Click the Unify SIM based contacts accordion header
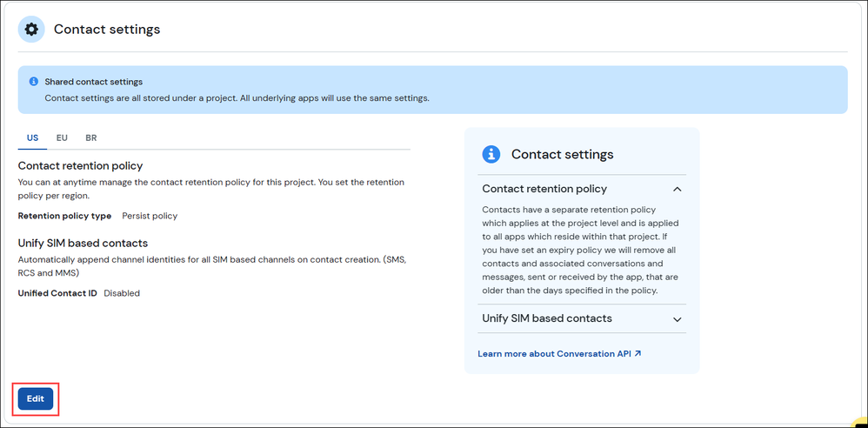Screen dimensions: 868x428 click(x=582, y=318)
